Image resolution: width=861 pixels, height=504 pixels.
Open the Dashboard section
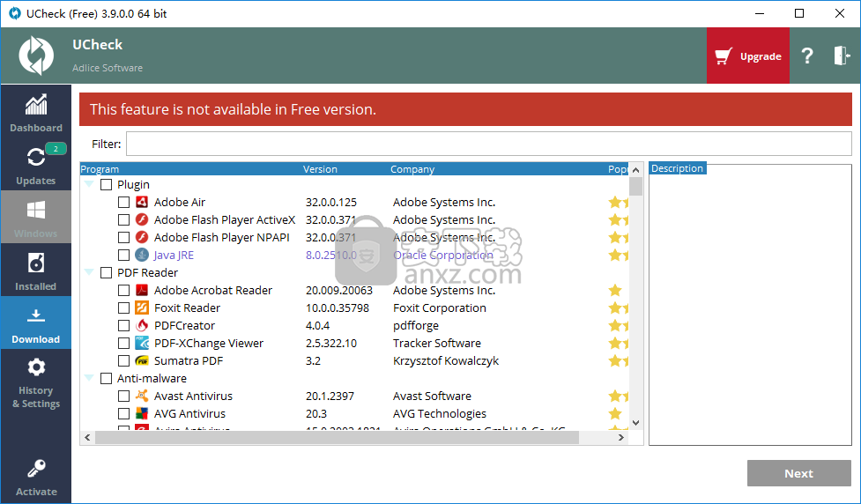pos(36,111)
